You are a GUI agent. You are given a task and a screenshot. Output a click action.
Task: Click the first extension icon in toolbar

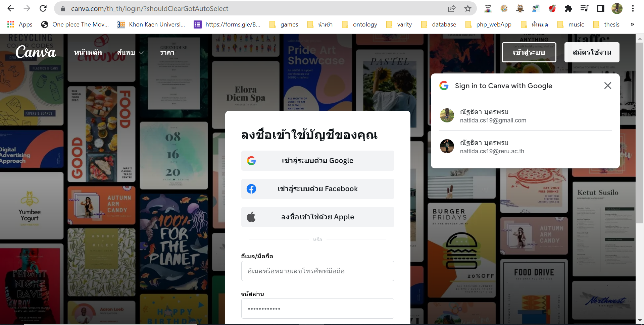coord(488,9)
